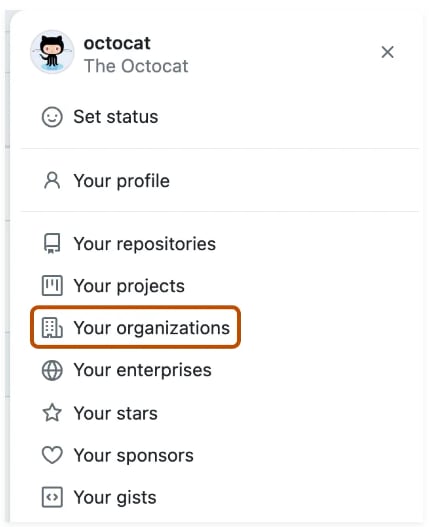
Task: Click the heart icon for sponsors
Action: click(x=52, y=455)
